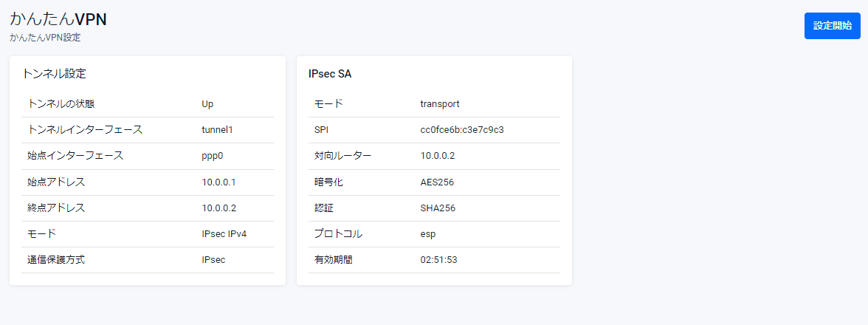Click the トンネルの状態 Up value
This screenshot has width=868, height=325.
tap(207, 104)
